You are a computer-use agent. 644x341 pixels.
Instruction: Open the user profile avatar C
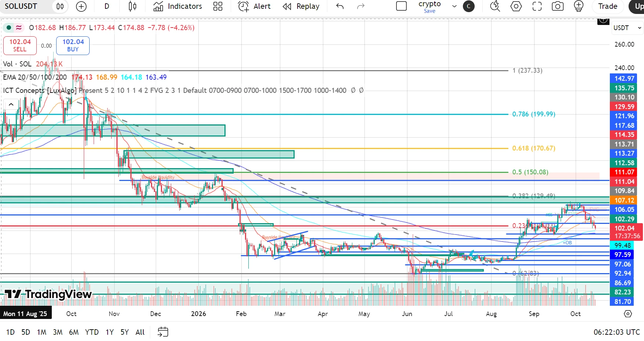tap(468, 6)
